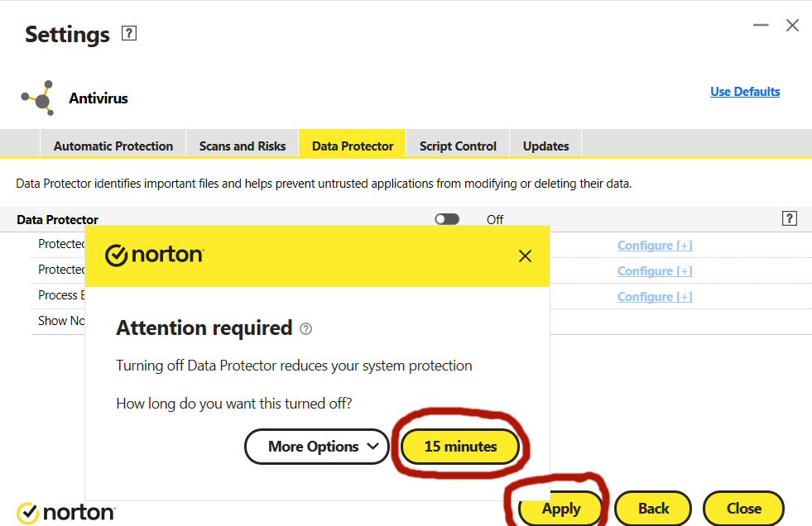The image size is (812, 526).
Task: Close the Settings window with the X
Action: coord(792,25)
